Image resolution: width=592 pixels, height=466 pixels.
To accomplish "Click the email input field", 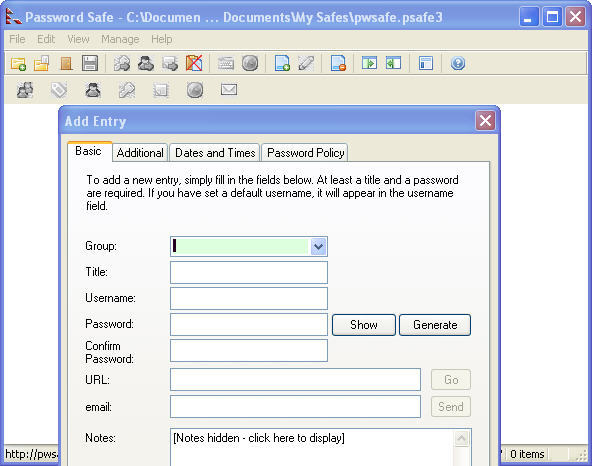I will coord(295,407).
